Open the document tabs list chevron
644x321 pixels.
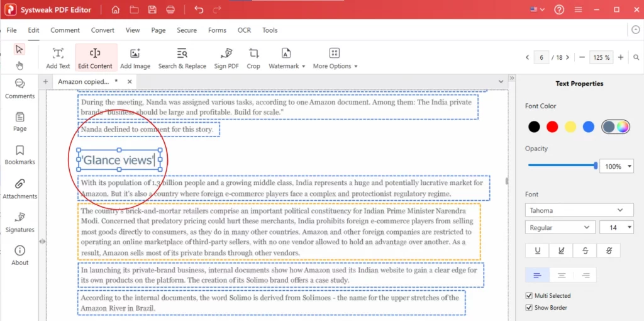pyautogui.click(x=501, y=81)
